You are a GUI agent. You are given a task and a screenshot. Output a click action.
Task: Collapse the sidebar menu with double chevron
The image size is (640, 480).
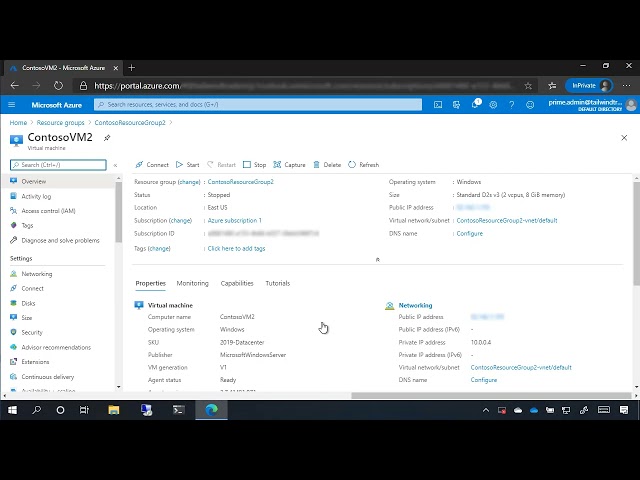coord(116,165)
